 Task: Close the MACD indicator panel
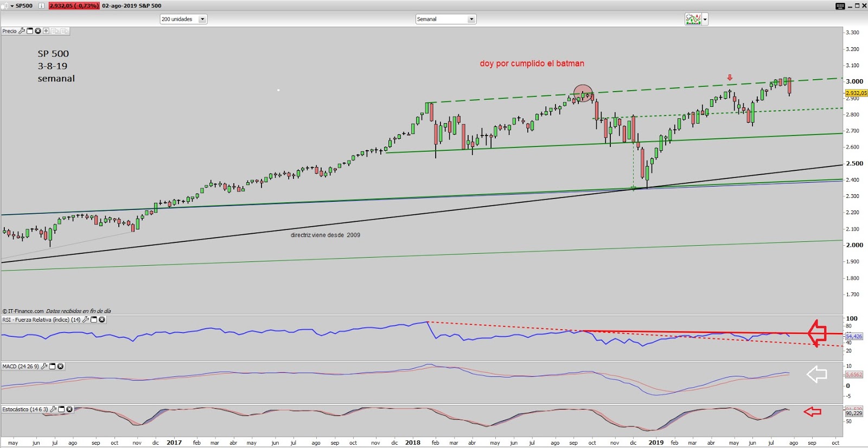60,366
